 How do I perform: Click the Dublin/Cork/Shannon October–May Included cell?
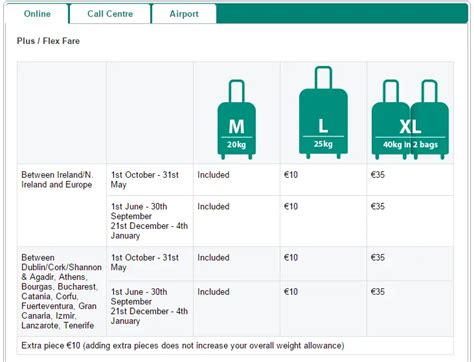[x=237, y=264]
